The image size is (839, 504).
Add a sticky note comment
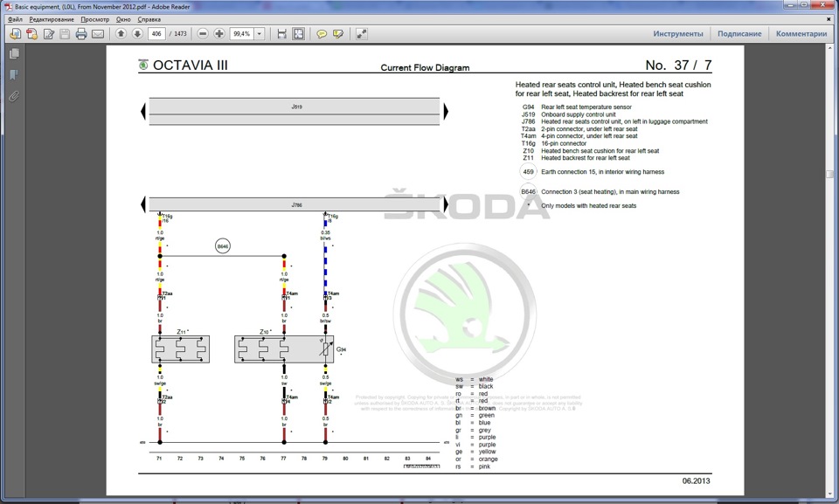click(322, 34)
